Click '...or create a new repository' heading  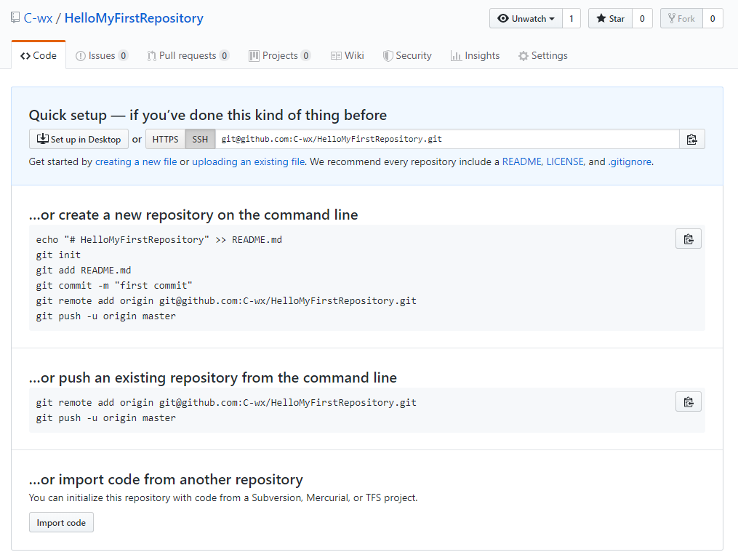tap(193, 215)
